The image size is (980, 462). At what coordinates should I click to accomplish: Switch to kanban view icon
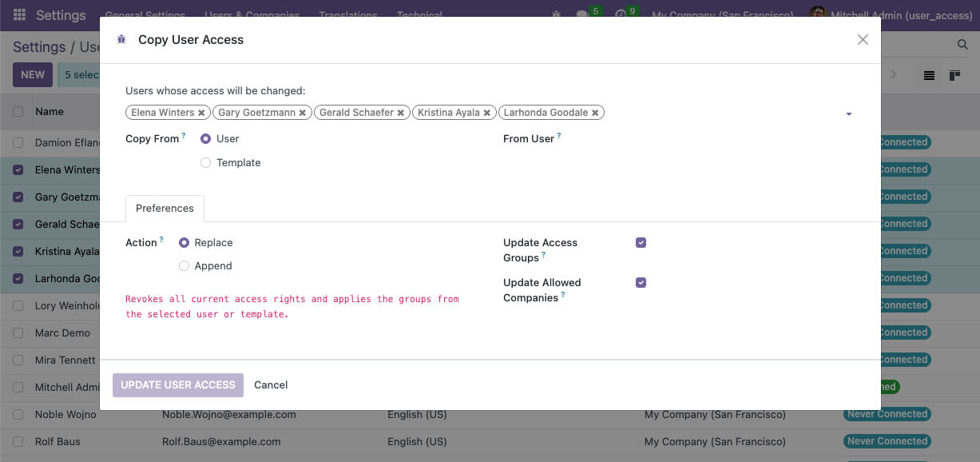click(953, 74)
